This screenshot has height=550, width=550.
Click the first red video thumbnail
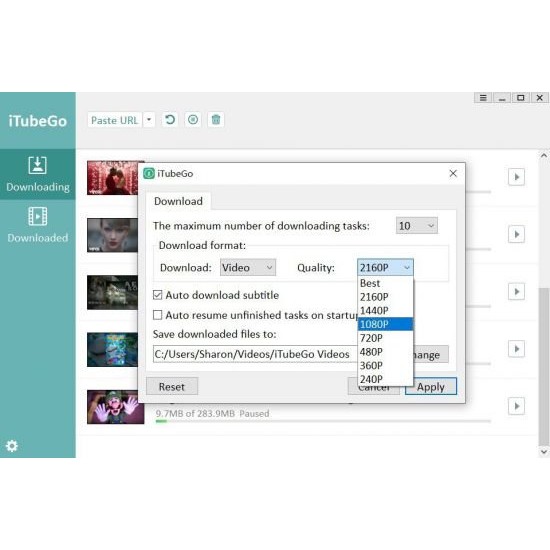coord(113,178)
